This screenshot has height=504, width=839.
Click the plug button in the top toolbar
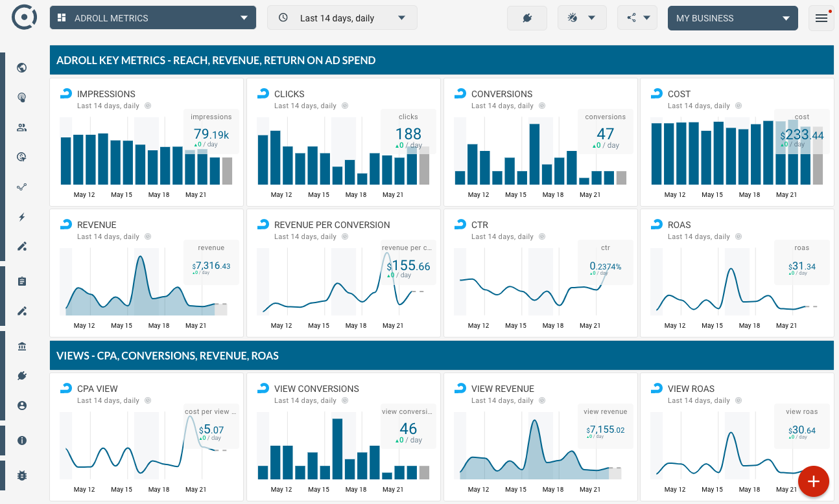(x=527, y=18)
